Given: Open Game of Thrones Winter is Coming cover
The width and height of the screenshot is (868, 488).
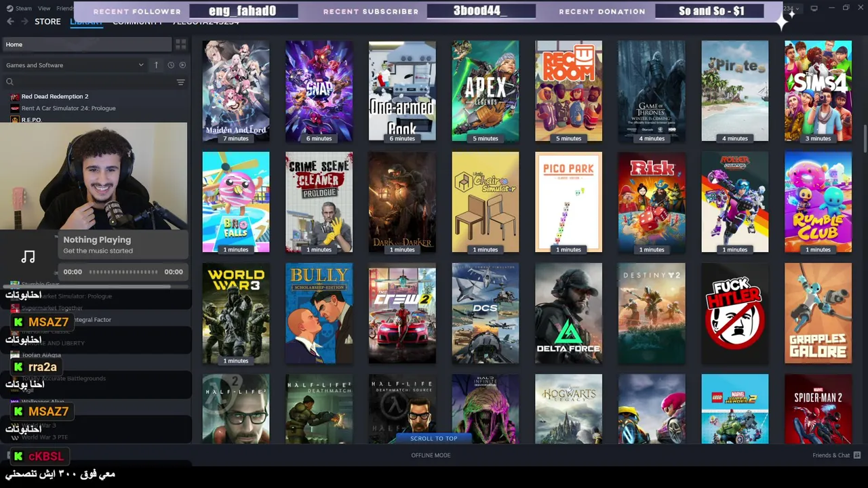Looking at the screenshot, I should (652, 91).
